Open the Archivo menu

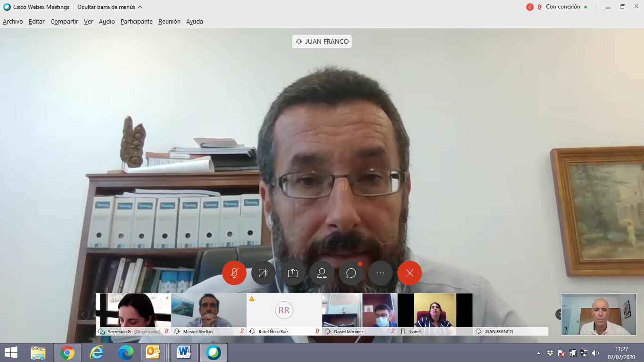13,22
